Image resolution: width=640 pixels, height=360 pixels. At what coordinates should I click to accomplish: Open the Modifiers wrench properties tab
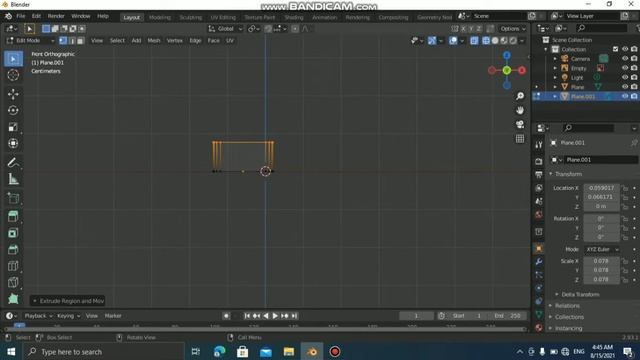point(539,262)
